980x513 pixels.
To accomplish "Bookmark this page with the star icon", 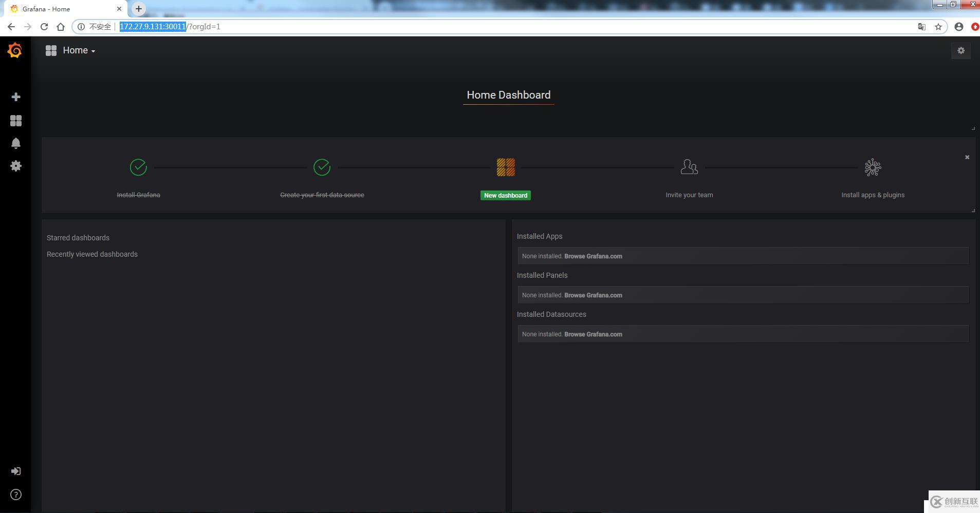I will click(938, 27).
